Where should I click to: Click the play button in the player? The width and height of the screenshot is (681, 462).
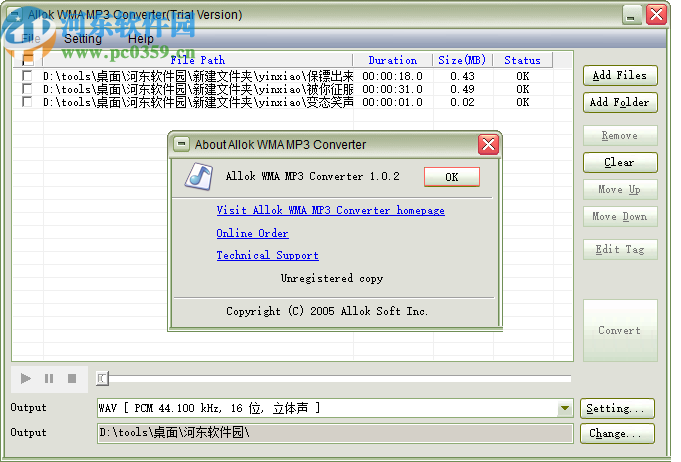[x=26, y=379]
